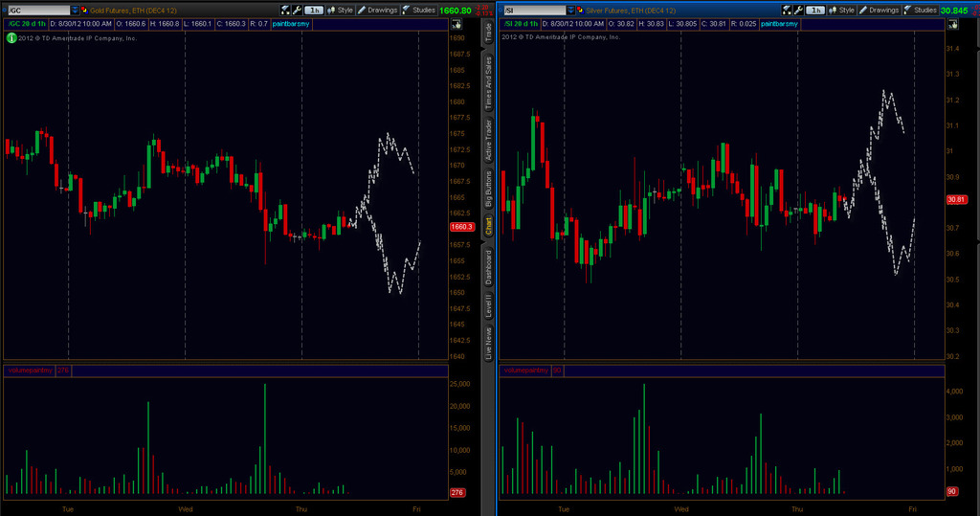Click the paintbarsmy study label on Gold chart
This screenshot has height=516, width=980.
click(291, 24)
